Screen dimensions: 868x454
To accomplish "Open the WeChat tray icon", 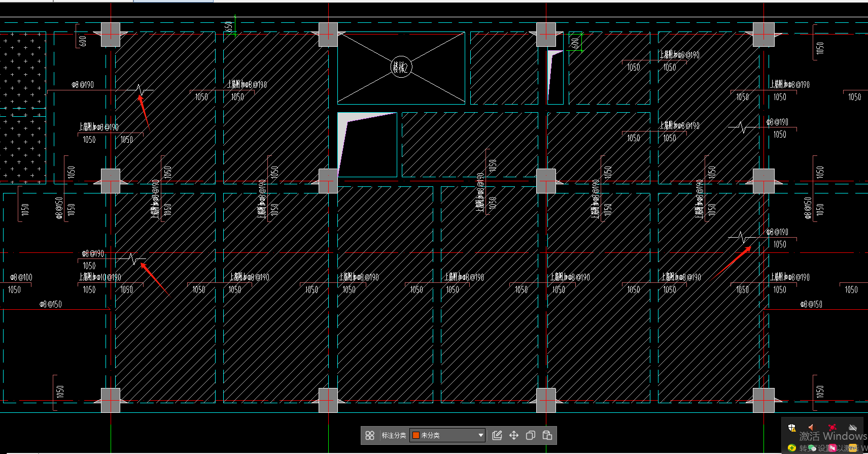I will click(812, 448).
